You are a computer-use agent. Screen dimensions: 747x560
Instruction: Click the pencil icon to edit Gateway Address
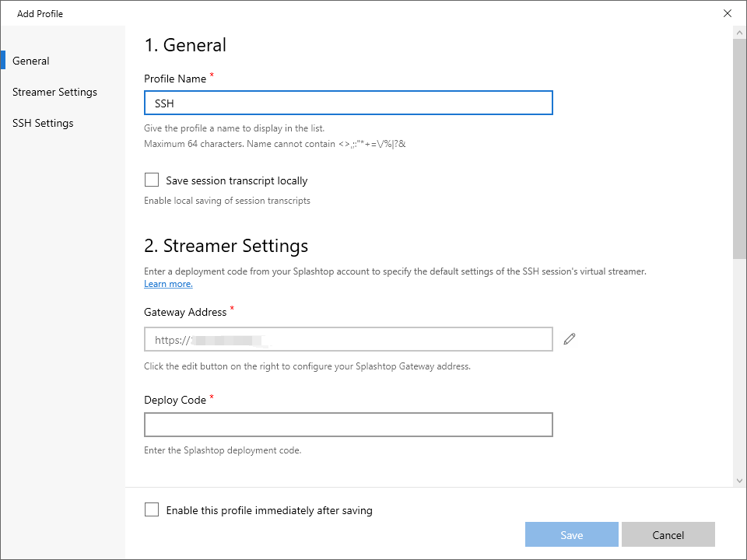[569, 338]
